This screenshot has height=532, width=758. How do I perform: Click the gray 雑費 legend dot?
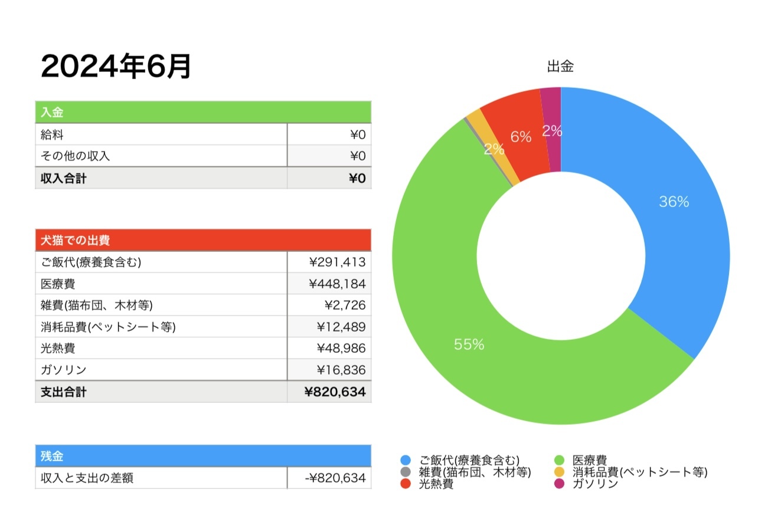coord(405,472)
